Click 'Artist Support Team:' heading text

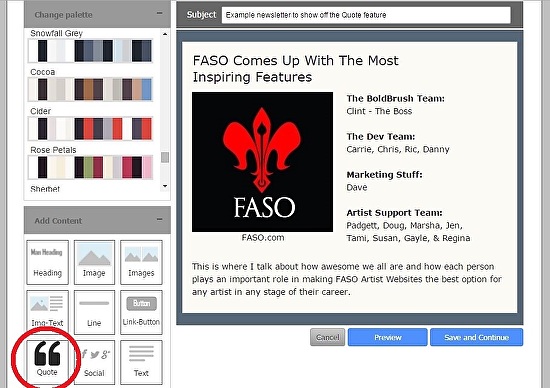394,213
